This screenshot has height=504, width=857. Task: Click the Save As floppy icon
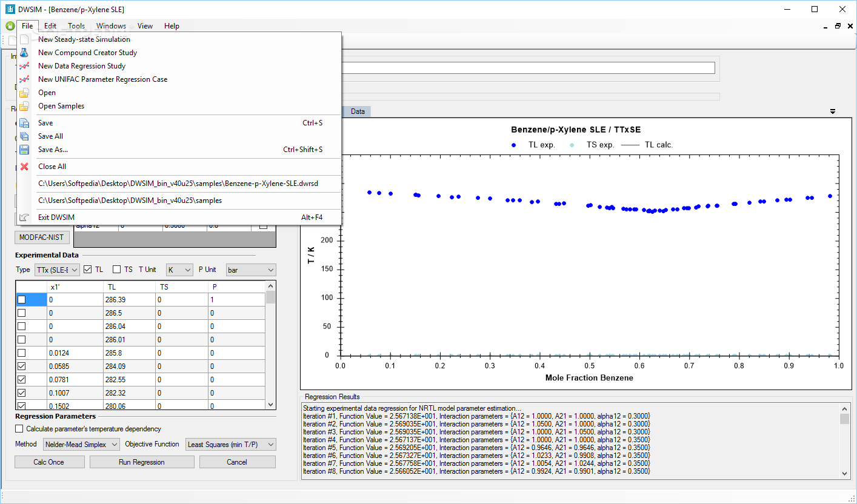(24, 150)
